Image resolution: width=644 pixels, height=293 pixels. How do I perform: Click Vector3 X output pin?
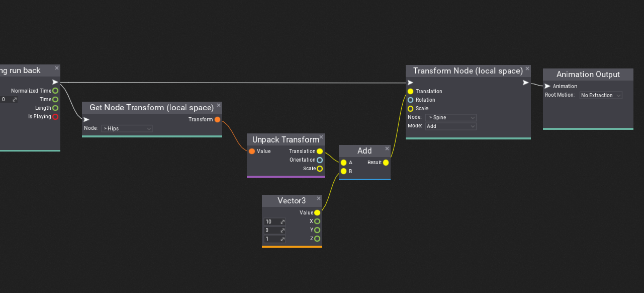pos(317,221)
